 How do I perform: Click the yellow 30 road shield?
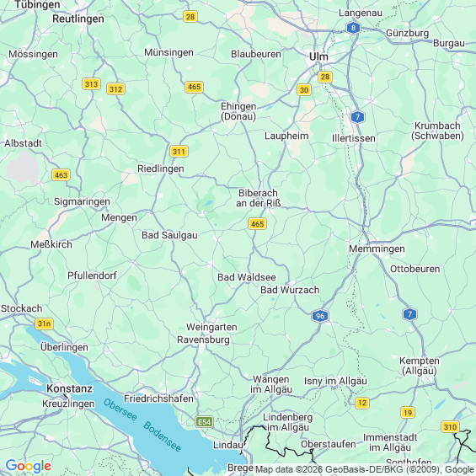pos(304,90)
